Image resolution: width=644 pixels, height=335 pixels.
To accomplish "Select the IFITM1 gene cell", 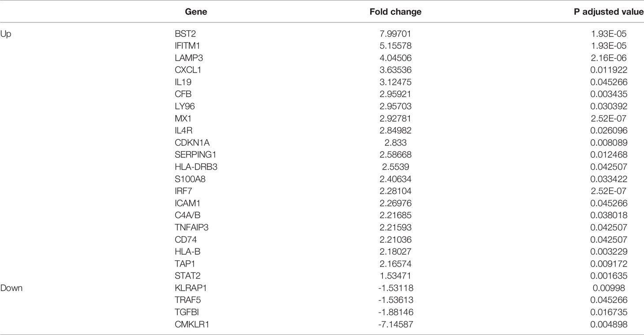I will coord(187,45).
